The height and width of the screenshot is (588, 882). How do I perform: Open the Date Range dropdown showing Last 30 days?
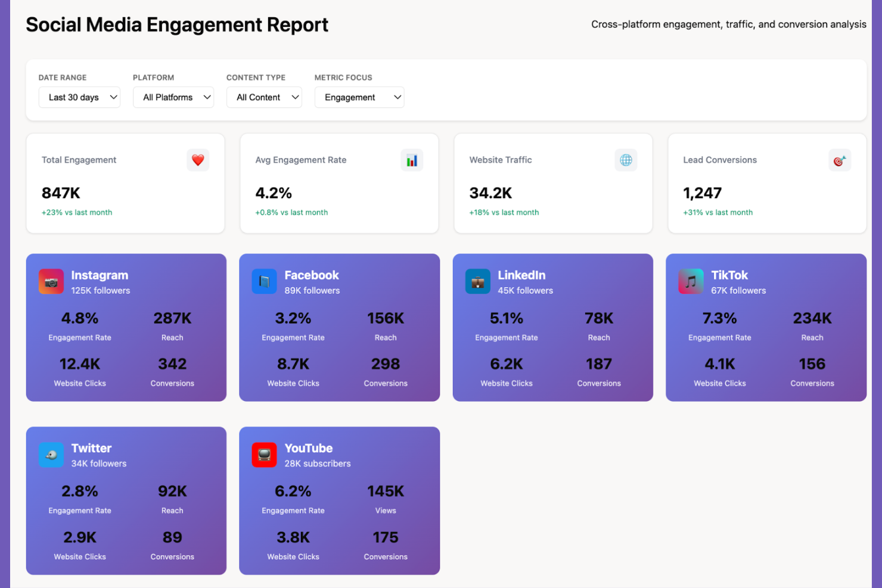(79, 97)
